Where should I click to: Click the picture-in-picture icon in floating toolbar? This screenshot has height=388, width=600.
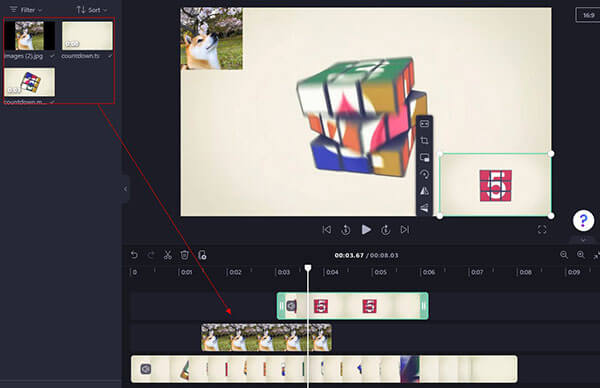(x=424, y=157)
